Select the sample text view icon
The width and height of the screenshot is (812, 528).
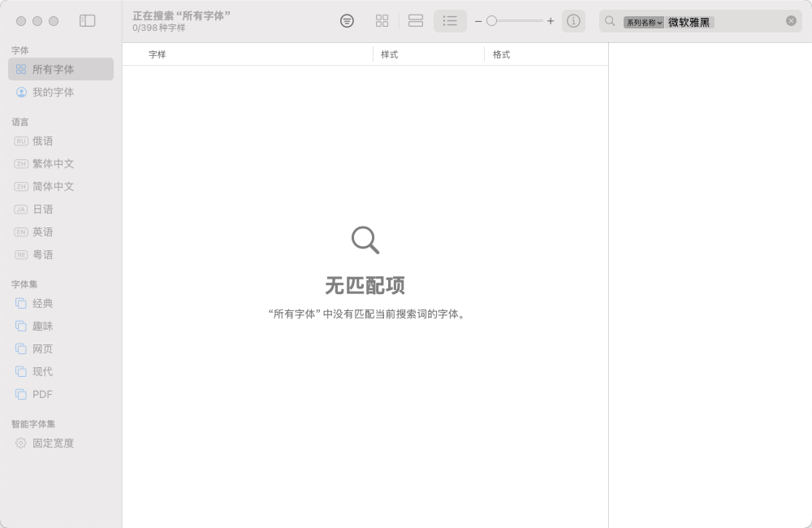pos(347,21)
